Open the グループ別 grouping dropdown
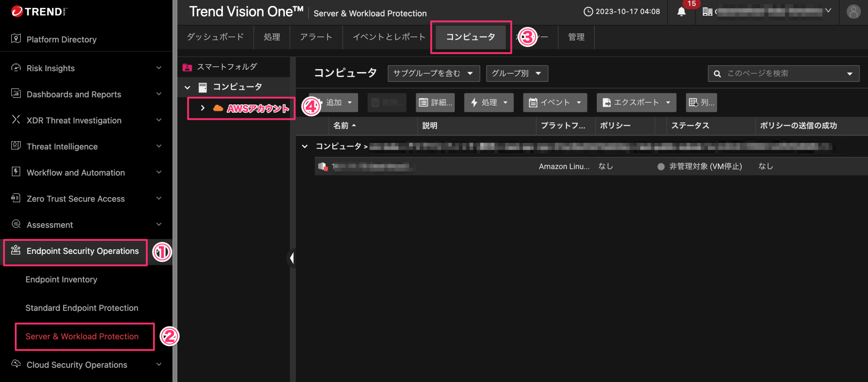 (516, 73)
